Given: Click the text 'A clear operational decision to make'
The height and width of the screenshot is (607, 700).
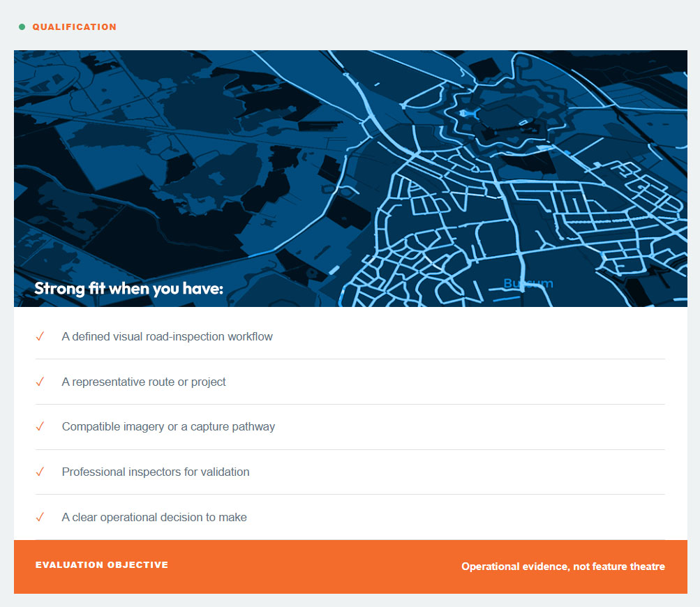Looking at the screenshot, I should [x=154, y=517].
